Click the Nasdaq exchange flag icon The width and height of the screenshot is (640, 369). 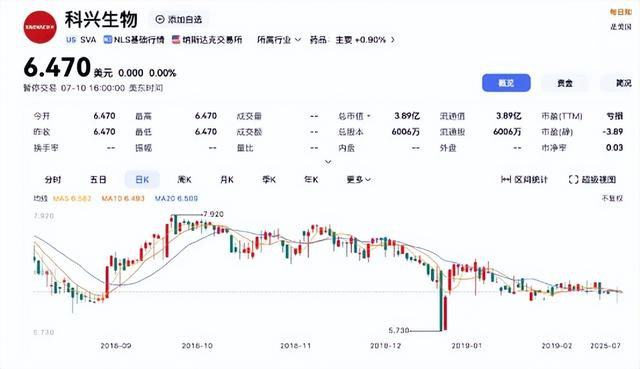[176, 40]
